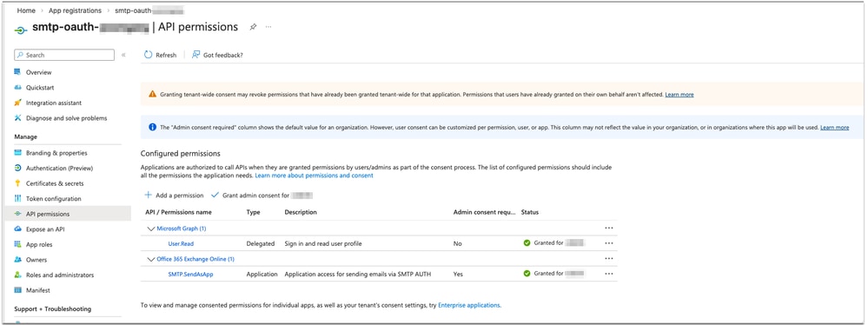Click the Status column header

point(530,212)
